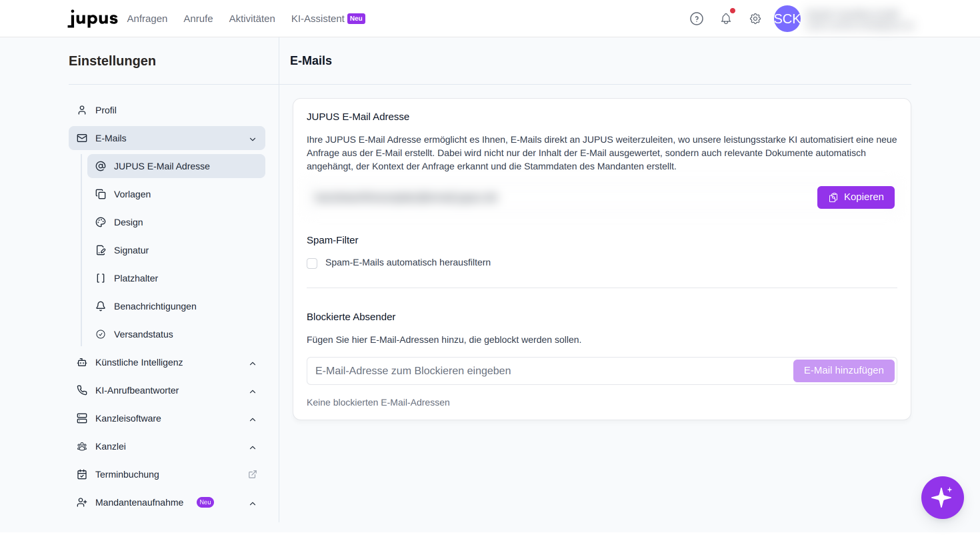
Task: Click the Neu badge beside Mandantenaufnahme
Action: coord(205,502)
